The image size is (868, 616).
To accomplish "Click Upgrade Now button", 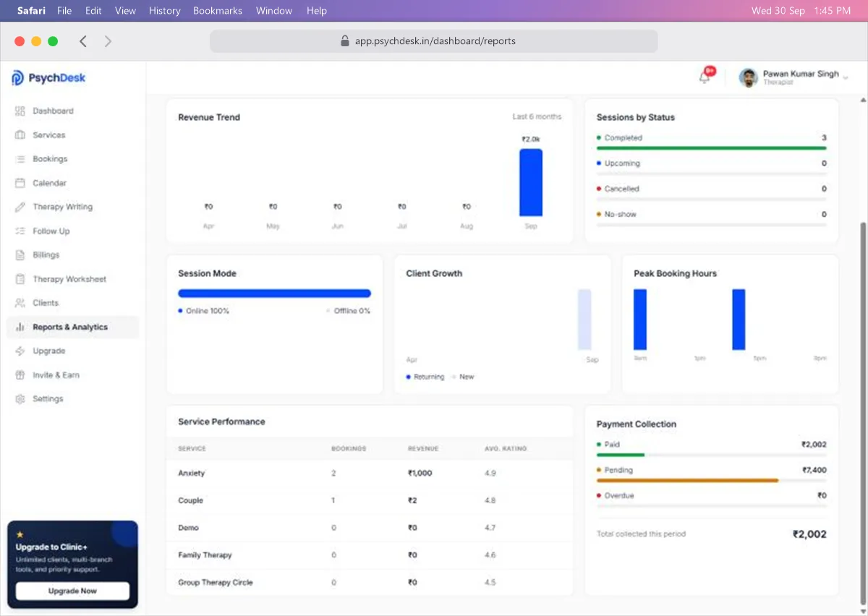I will tap(72, 591).
